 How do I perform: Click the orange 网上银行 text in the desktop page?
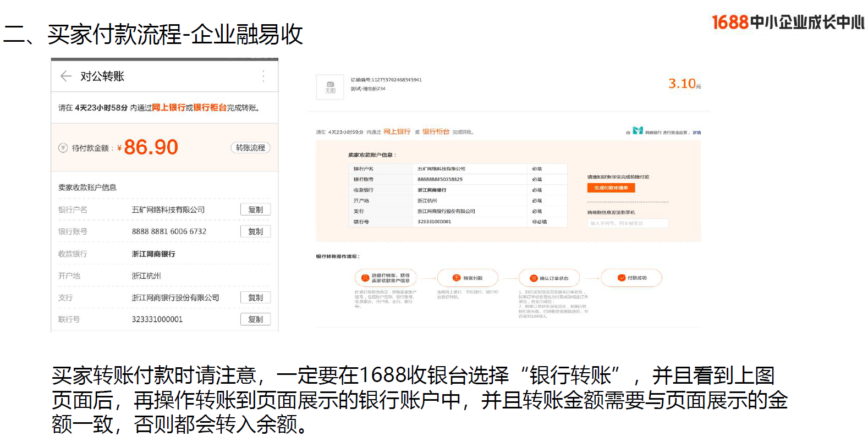coord(397,132)
